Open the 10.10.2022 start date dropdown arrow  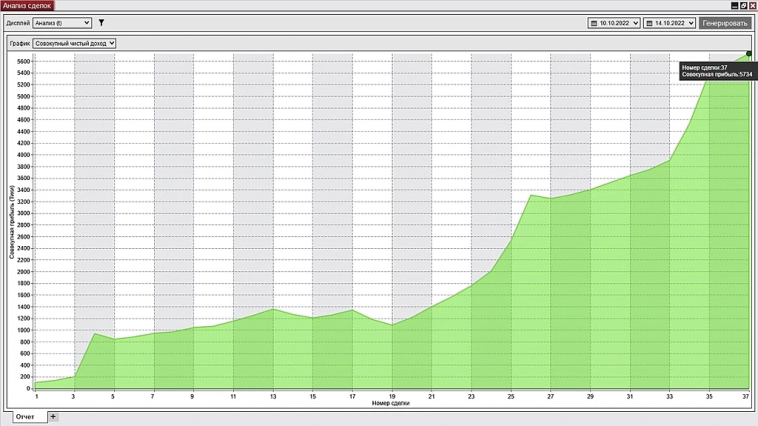[635, 22]
